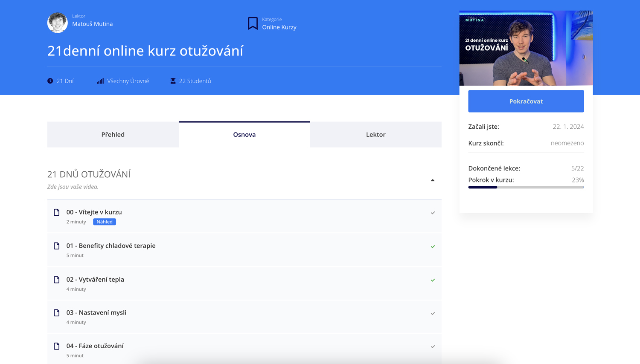
Task: Click the 21 DNŮ OTUŽOVÁNÍ section heading
Action: 89,174
